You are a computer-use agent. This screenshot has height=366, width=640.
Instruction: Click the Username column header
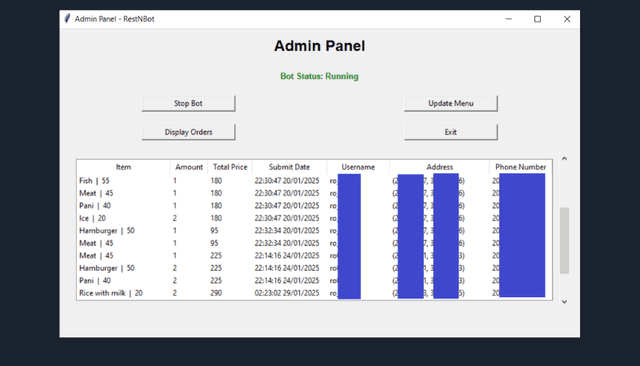click(x=358, y=167)
